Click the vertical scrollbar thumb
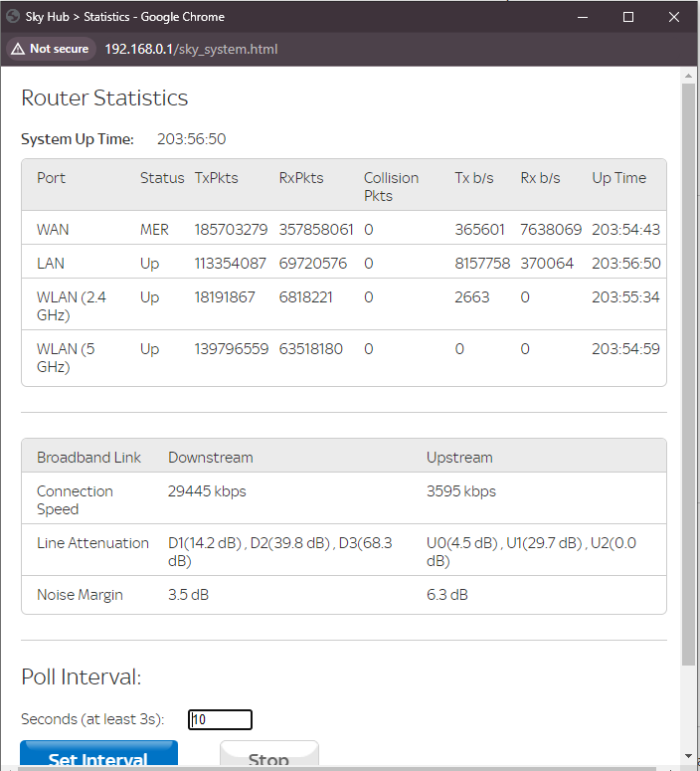 [688, 373]
